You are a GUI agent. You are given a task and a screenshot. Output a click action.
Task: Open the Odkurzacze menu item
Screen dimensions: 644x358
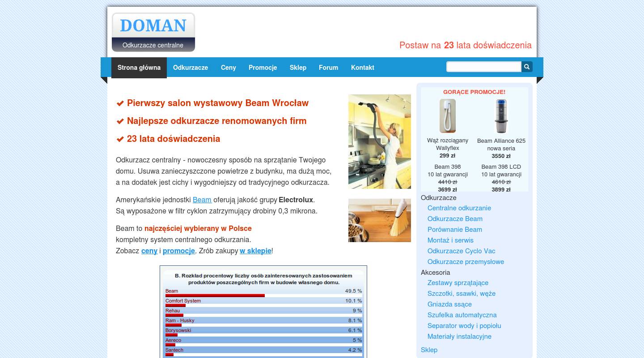tap(191, 68)
